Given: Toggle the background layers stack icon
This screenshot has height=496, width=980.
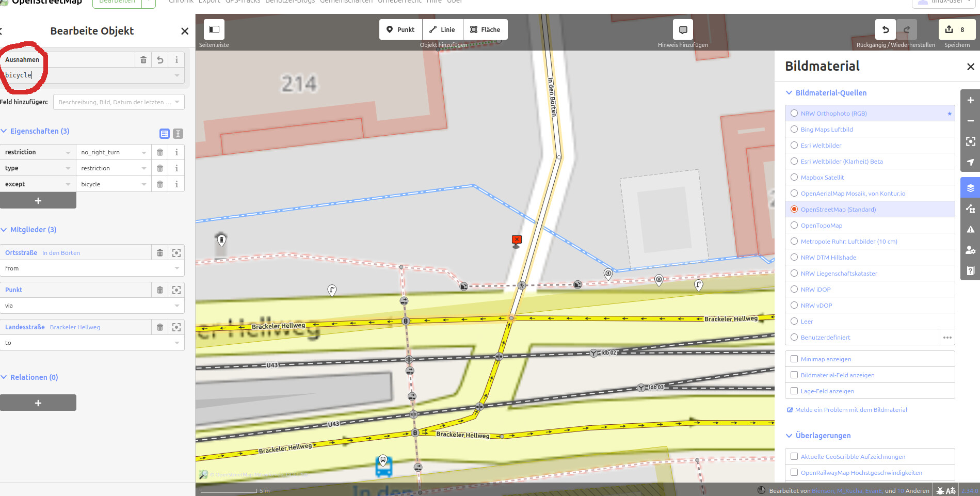Looking at the screenshot, I should pyautogui.click(x=970, y=188).
